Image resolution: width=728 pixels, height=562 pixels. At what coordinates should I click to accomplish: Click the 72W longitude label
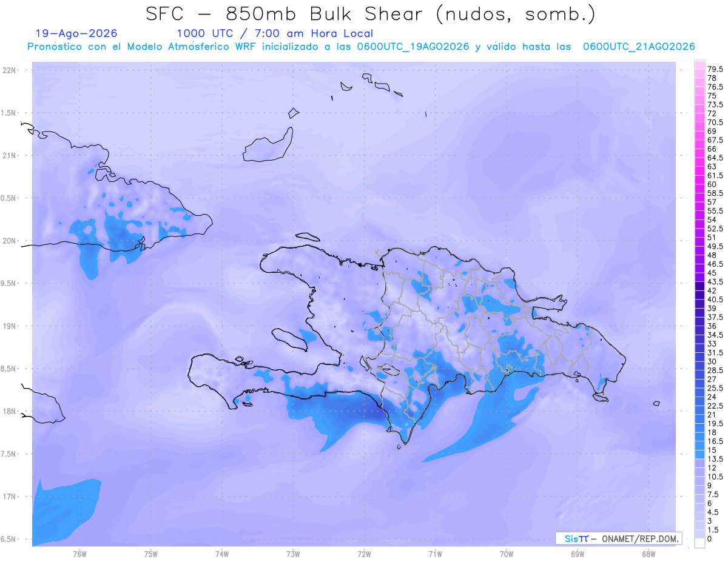pyautogui.click(x=364, y=554)
